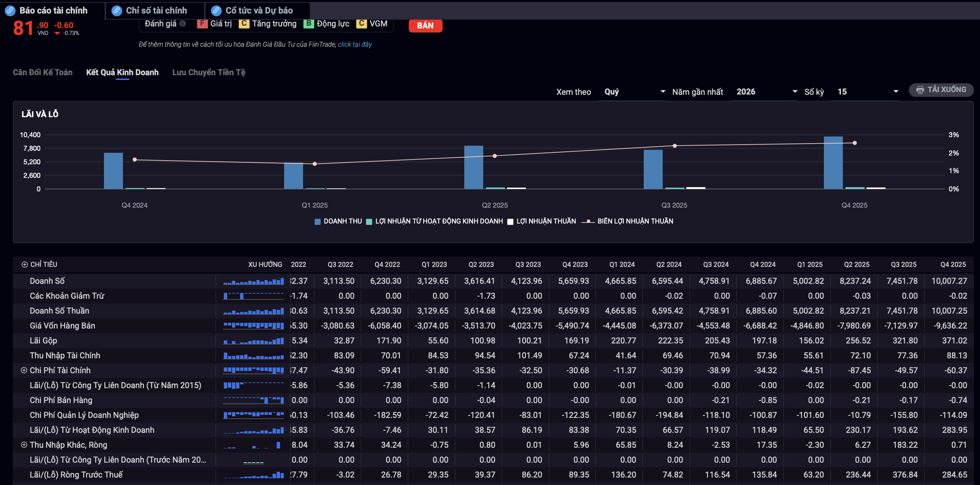The image size is (980, 485).
Task: Click the red BÁN button
Action: click(425, 25)
